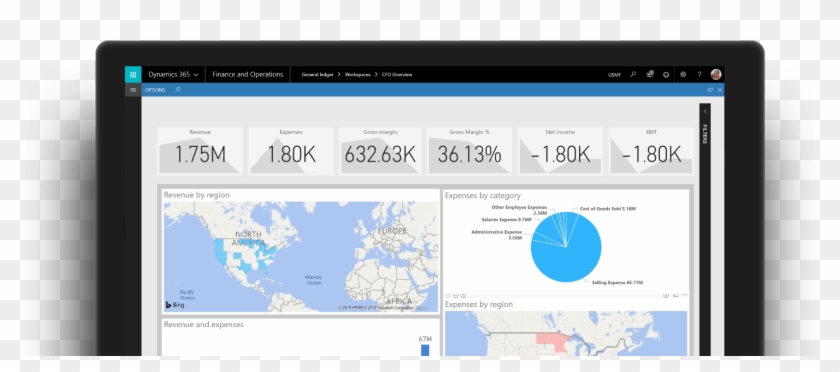
Task: Go to Workspaces breadcrumb
Action: pos(357,75)
